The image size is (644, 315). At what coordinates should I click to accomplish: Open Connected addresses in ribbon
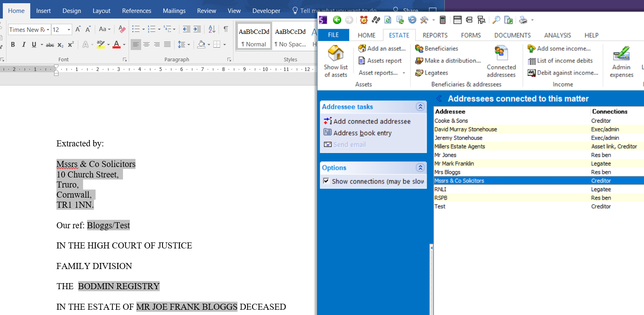coord(501,61)
